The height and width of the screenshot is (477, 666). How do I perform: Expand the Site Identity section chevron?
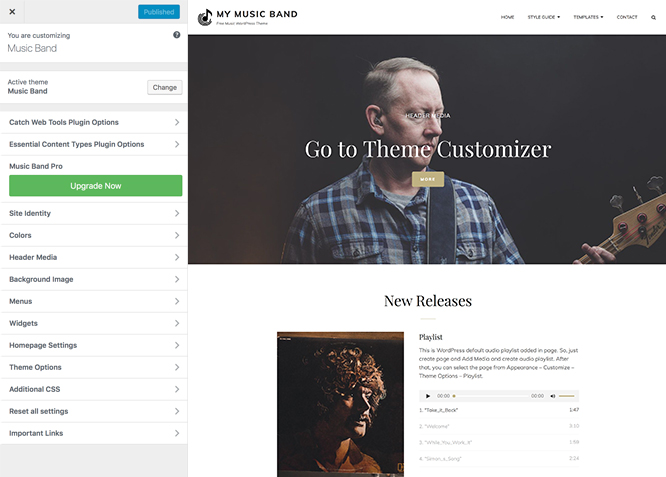point(177,213)
